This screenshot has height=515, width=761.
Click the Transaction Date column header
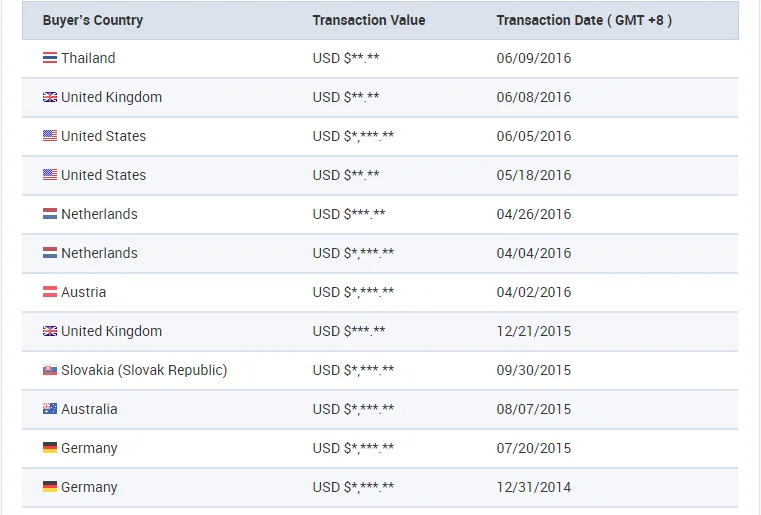coord(584,20)
